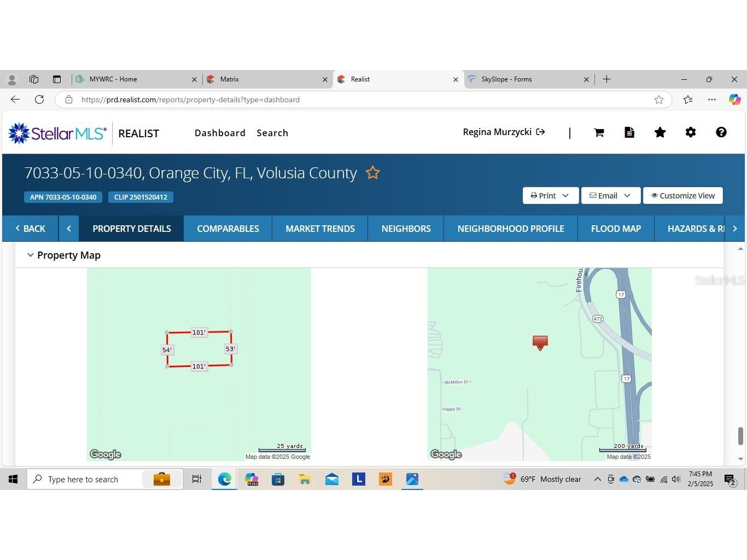Image resolution: width=747 pixels, height=560 pixels.
Task: Switch to the Comparables tab
Action: [227, 228]
